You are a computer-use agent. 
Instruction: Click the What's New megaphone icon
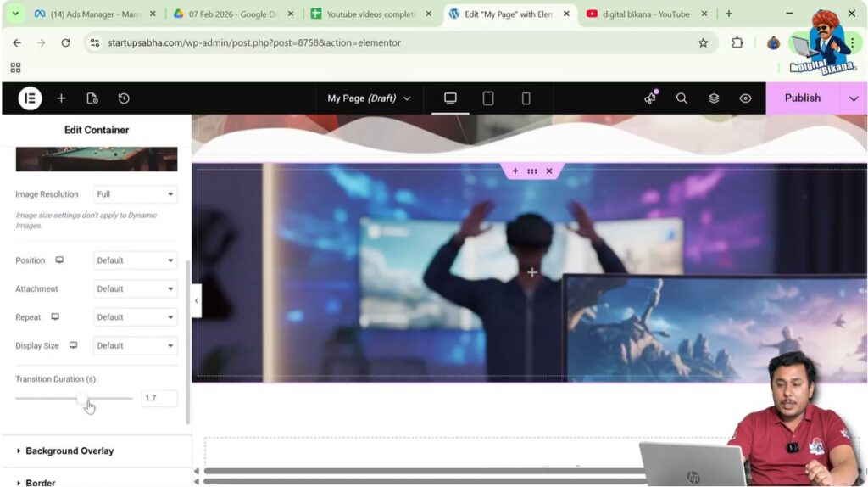(x=650, y=98)
